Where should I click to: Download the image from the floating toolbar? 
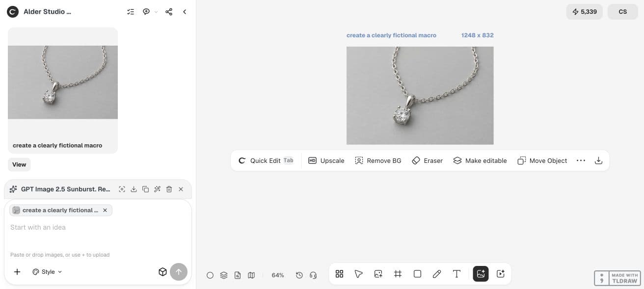598,160
